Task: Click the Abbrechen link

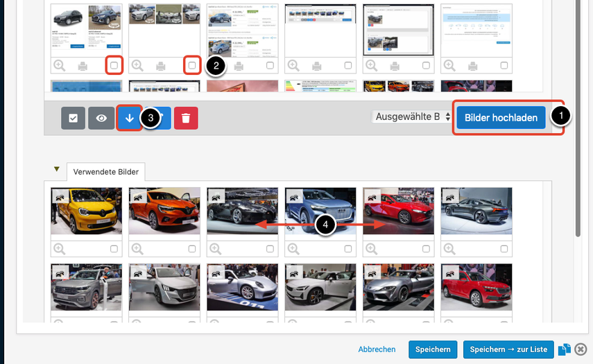Action: (377, 349)
